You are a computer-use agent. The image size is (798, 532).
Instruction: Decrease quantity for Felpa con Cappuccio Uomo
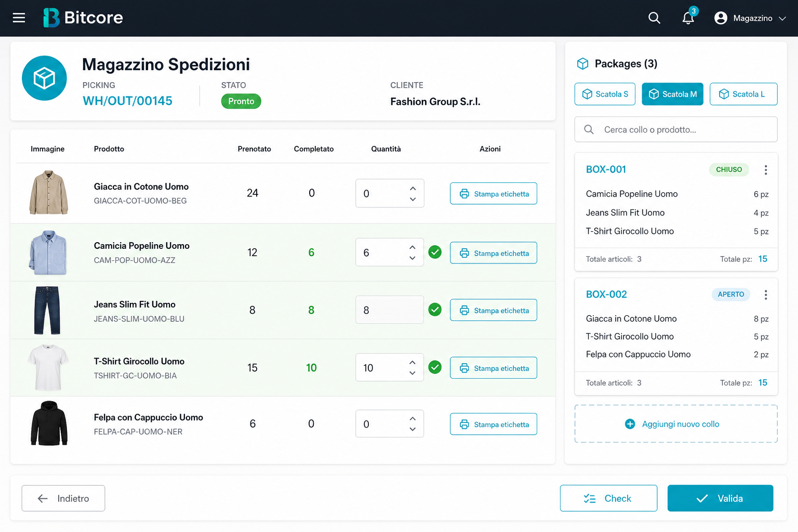coord(413,429)
